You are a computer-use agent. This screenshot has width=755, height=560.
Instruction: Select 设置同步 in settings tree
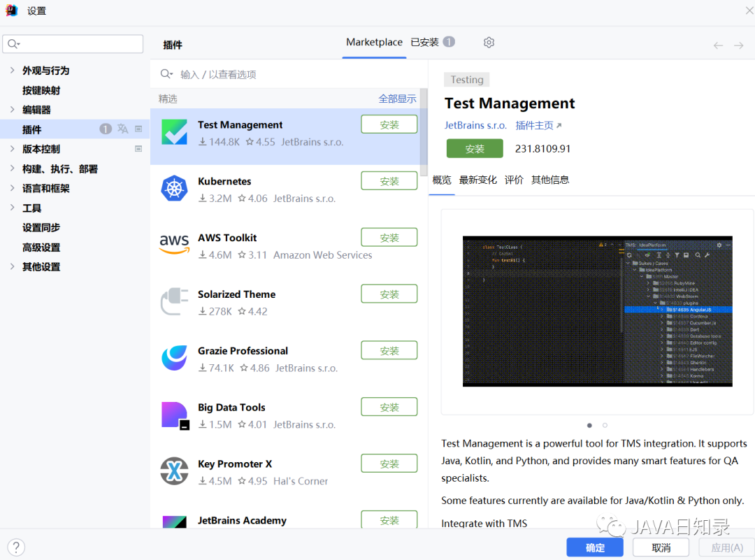click(x=41, y=227)
